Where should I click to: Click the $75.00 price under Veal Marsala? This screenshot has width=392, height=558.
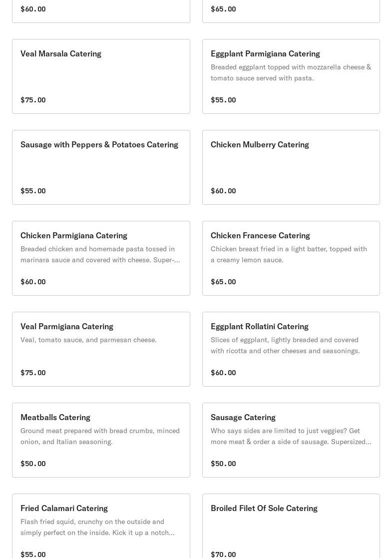(x=33, y=100)
